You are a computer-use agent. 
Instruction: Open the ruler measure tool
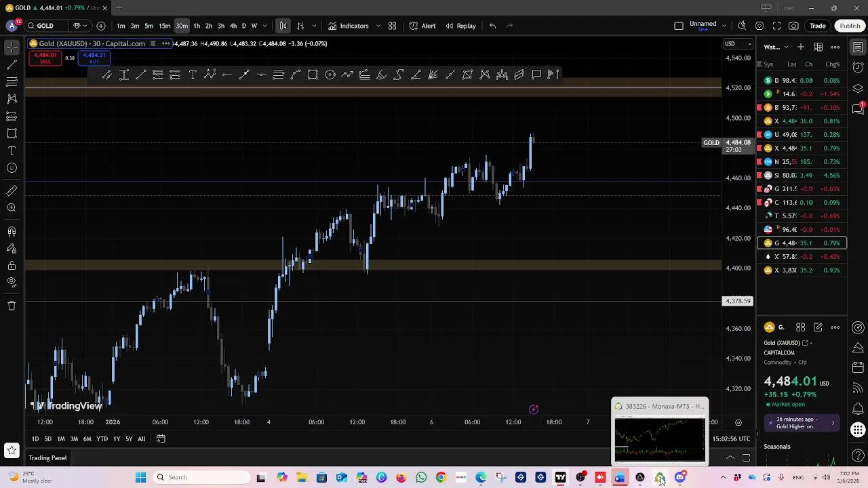click(x=12, y=190)
